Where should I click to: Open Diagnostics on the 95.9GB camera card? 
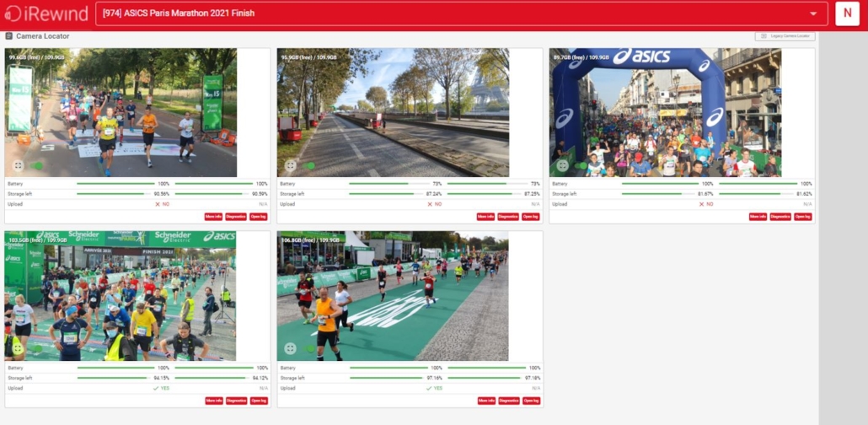(508, 217)
